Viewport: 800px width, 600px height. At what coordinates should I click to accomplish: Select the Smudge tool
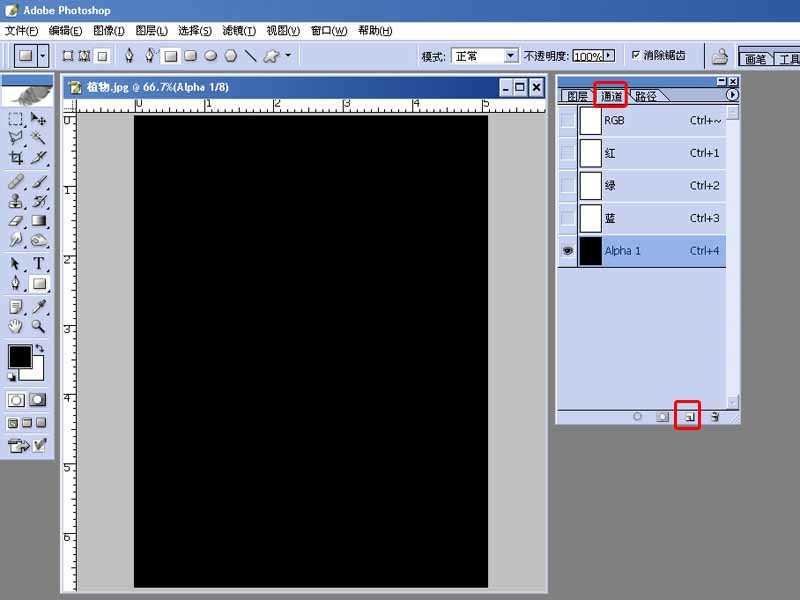pyautogui.click(x=15, y=240)
